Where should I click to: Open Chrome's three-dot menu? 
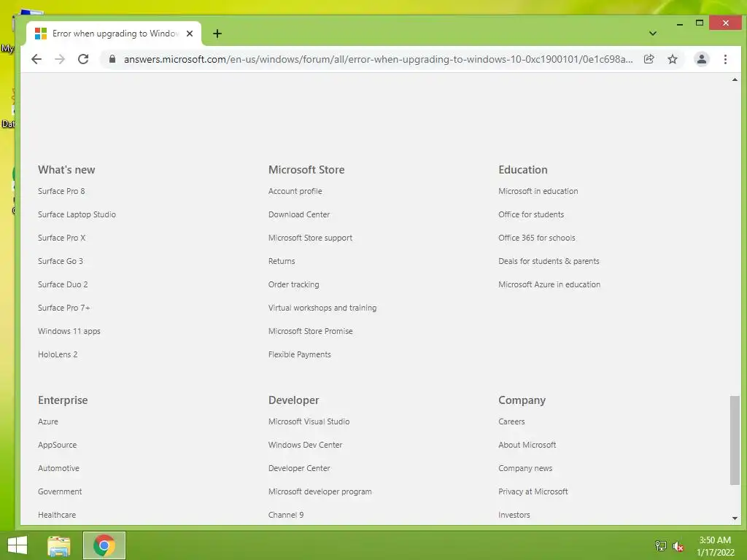click(725, 59)
